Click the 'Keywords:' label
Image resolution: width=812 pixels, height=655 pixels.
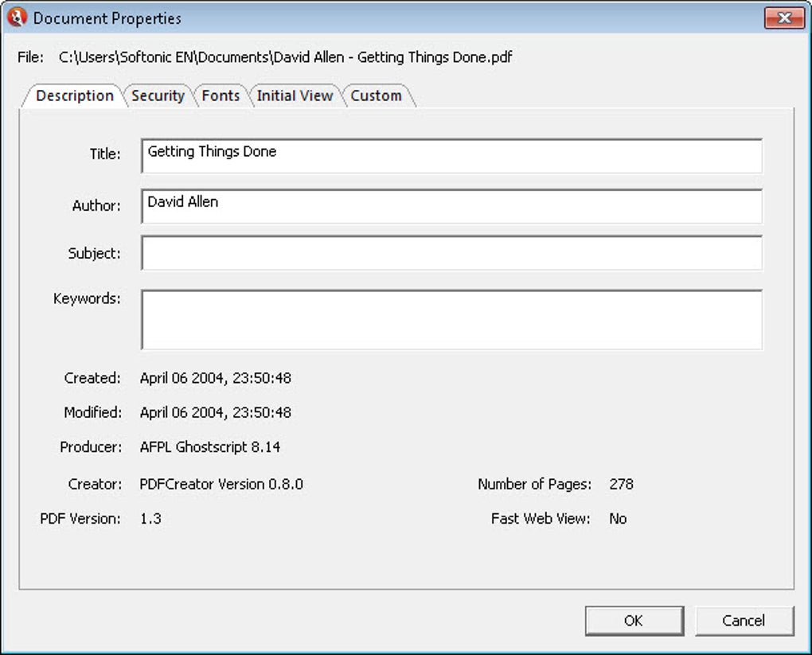(87, 298)
